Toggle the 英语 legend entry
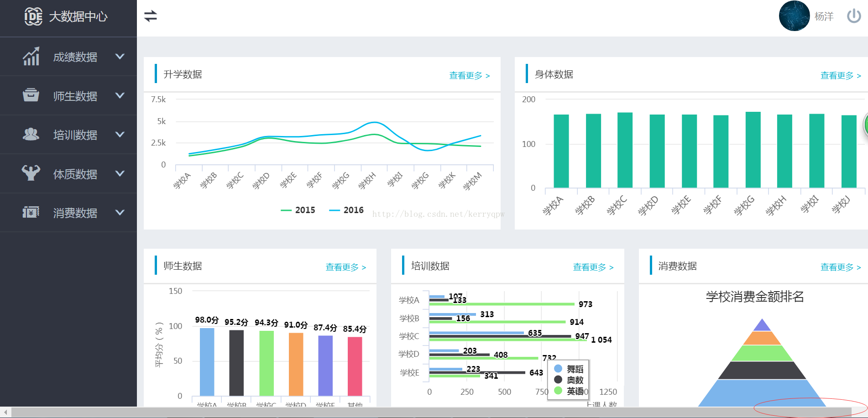This screenshot has height=418, width=868. click(569, 391)
